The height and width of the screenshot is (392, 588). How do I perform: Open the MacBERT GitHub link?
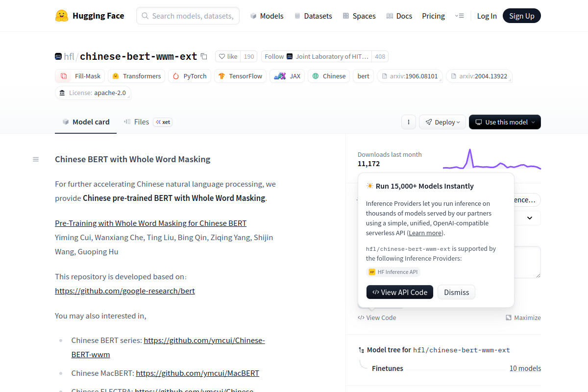pyautogui.click(x=197, y=373)
